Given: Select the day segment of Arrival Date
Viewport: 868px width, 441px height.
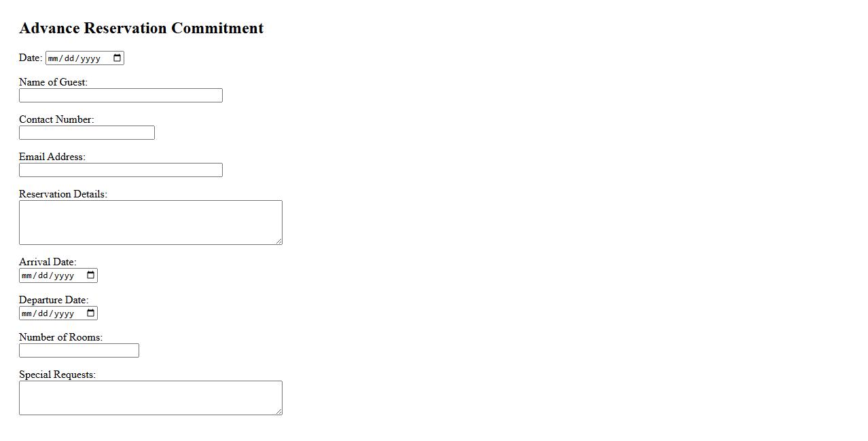Looking at the screenshot, I should coord(43,275).
